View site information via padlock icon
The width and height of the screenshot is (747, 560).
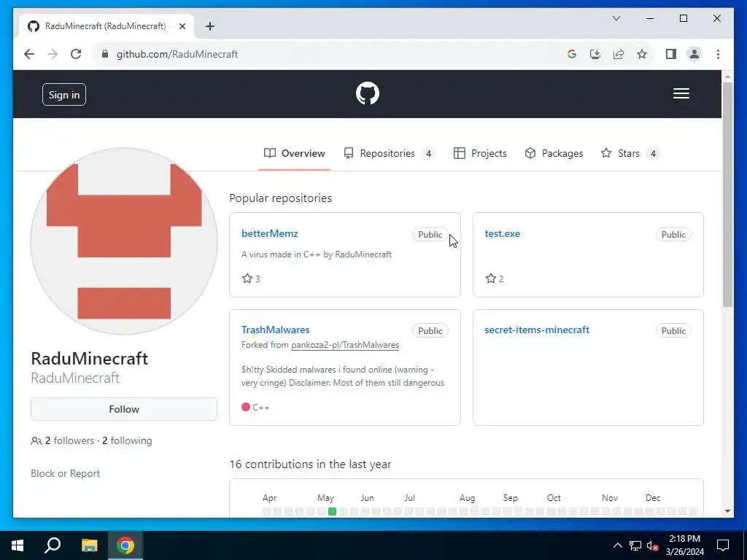click(x=105, y=54)
